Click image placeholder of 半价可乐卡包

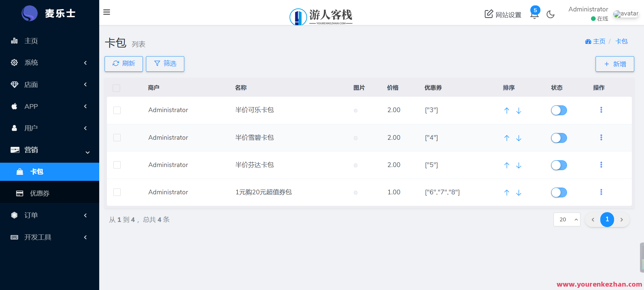(355, 110)
